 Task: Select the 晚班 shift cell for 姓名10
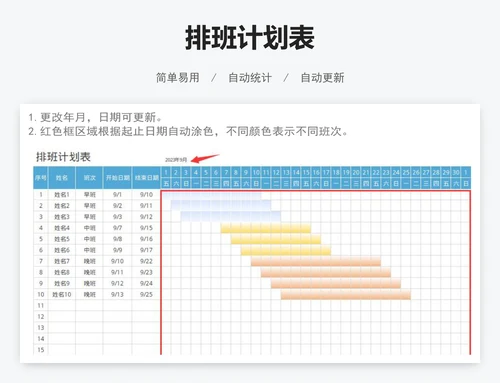tap(89, 294)
